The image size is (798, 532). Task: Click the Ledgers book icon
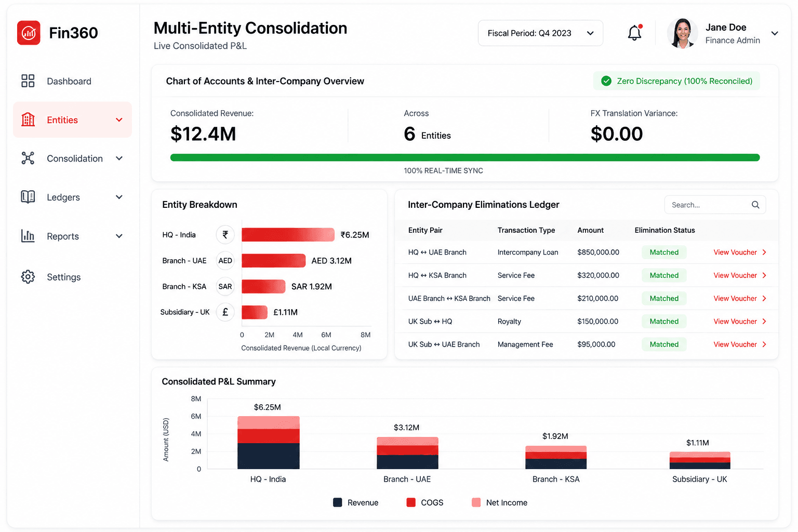tap(28, 197)
